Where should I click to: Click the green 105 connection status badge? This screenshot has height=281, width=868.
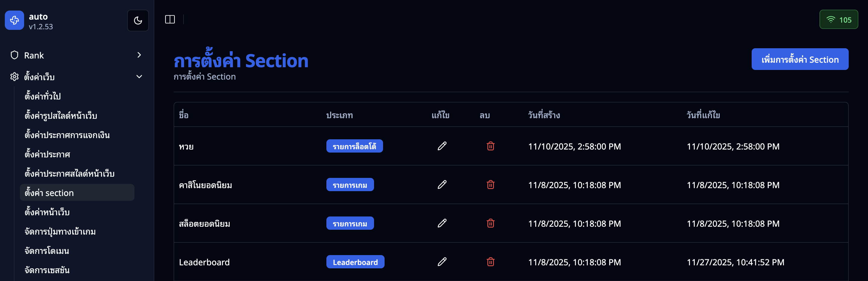coord(838,20)
